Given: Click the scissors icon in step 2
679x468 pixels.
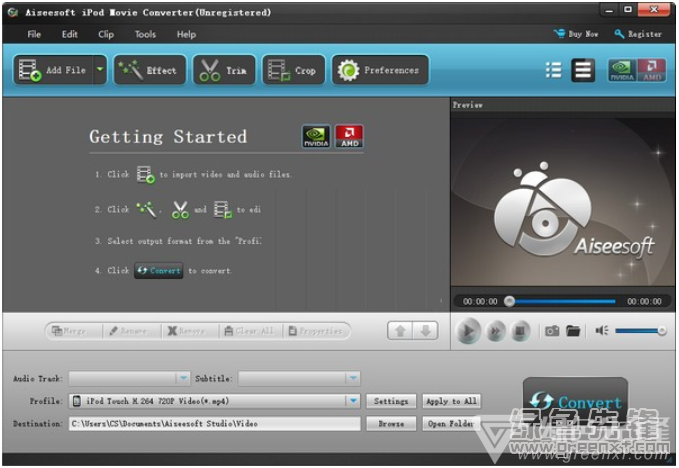Looking at the screenshot, I should coord(180,210).
